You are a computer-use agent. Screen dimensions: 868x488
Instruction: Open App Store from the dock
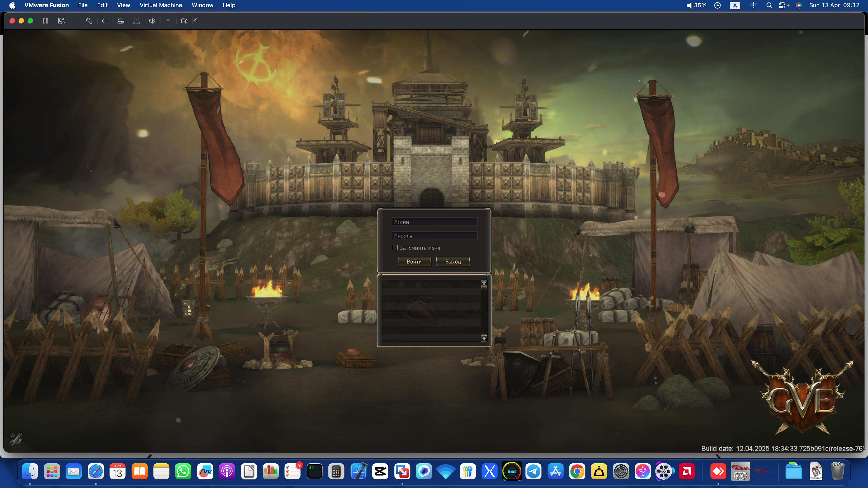[x=555, y=471]
